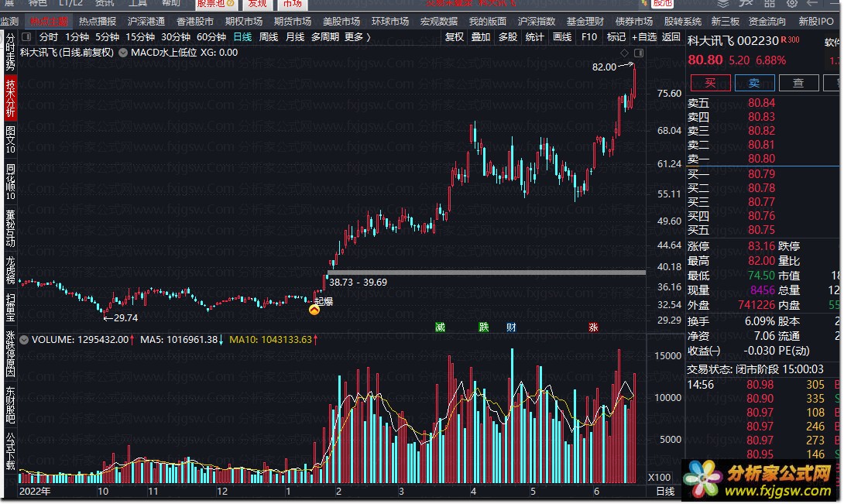Switch chart to 分时 view
This screenshot has width=844, height=504.
pos(49,37)
